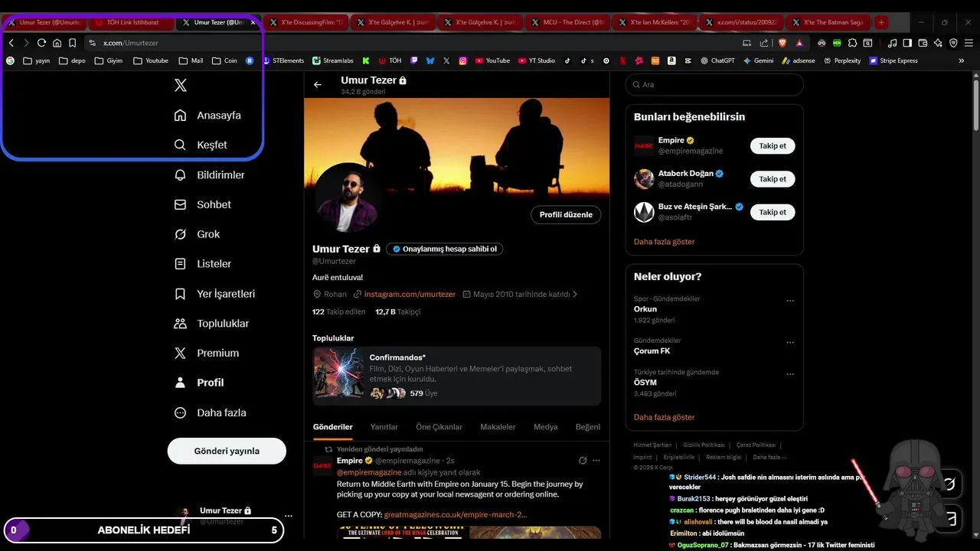Screen dimensions: 980x551
Task: Switch to the Yanıtlar tab
Action: point(384,427)
